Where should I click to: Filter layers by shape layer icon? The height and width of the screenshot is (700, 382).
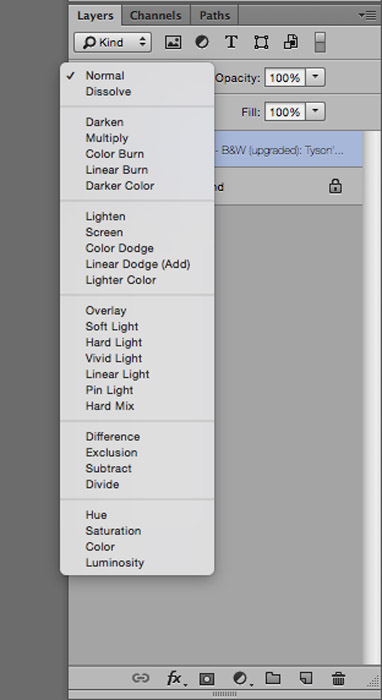tap(261, 42)
